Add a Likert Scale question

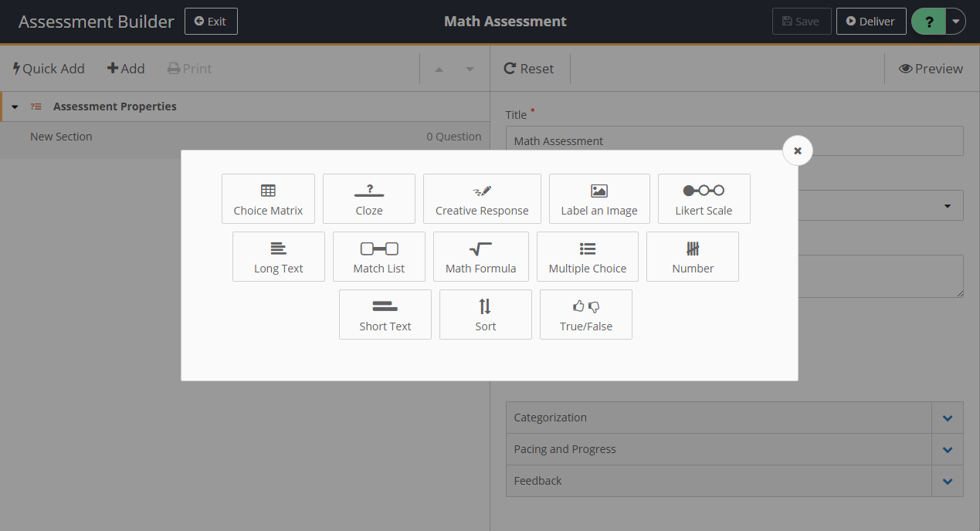point(704,199)
